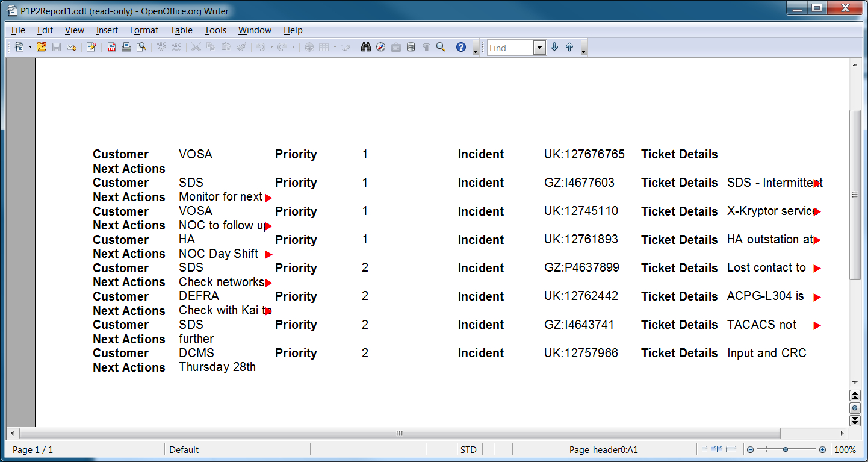Image resolution: width=868 pixels, height=462 pixels.
Task: Open the File menu
Action: [18, 30]
